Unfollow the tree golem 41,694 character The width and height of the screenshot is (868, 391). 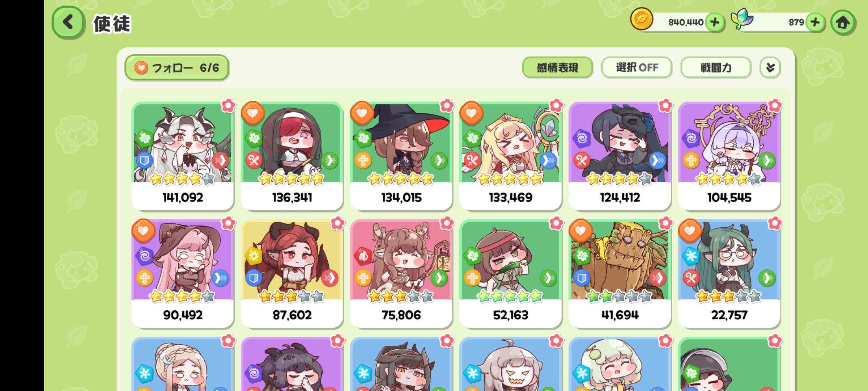580,231
